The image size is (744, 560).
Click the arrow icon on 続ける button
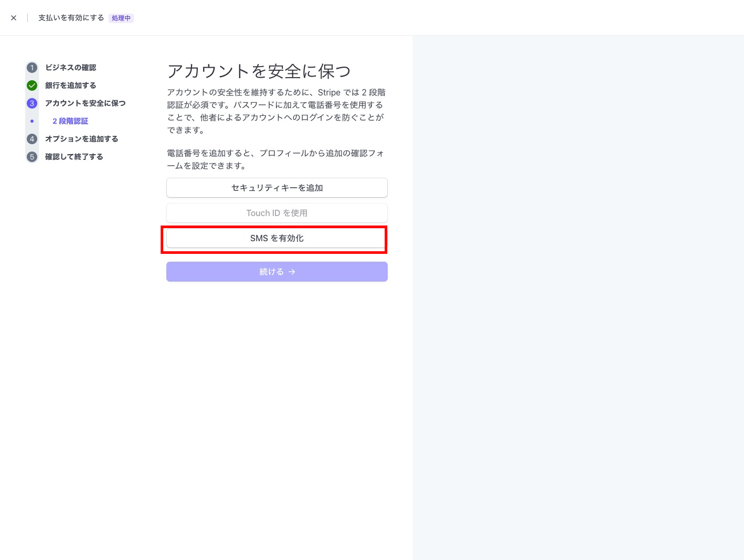coord(292,272)
